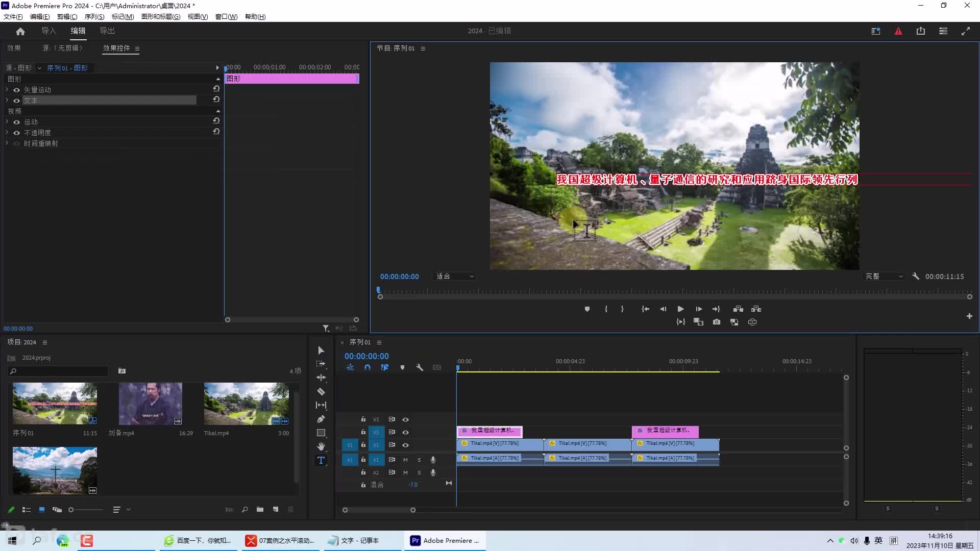Viewport: 980px width, 551px height.
Task: Switch Project panel to list view
Action: 27,509
